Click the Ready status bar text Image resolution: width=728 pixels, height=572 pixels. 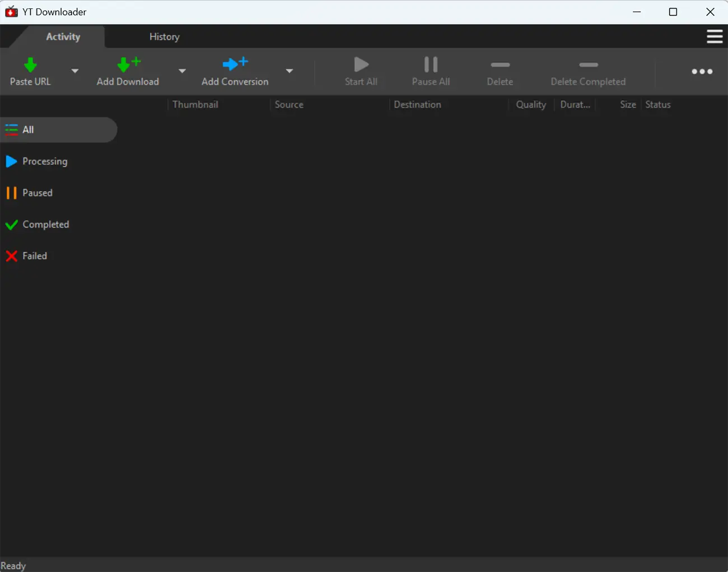click(13, 565)
